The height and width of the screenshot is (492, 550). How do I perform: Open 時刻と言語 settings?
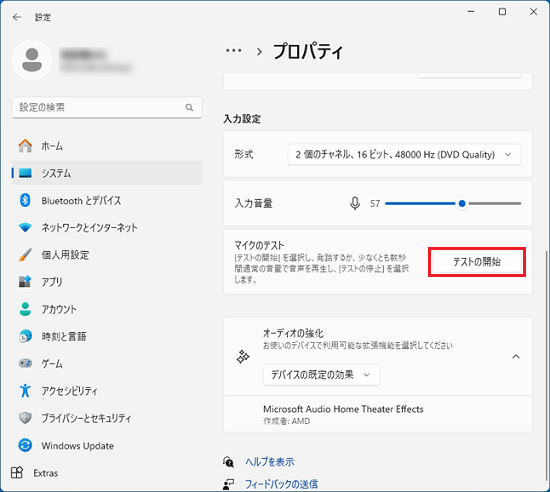click(x=107, y=337)
